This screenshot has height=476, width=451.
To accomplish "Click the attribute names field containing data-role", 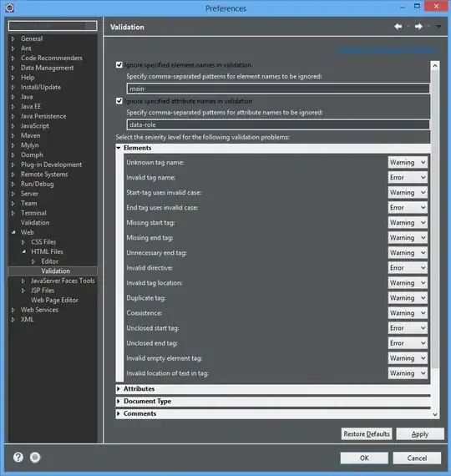I will click(x=278, y=124).
